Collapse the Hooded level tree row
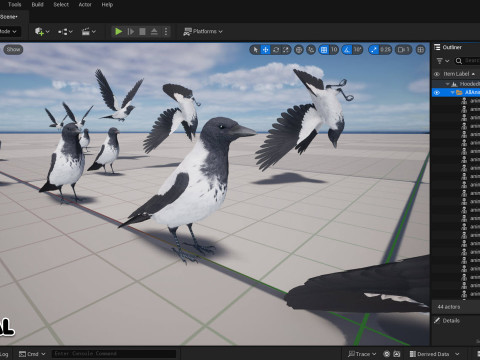Screen dimensions: 480x360 [447, 84]
